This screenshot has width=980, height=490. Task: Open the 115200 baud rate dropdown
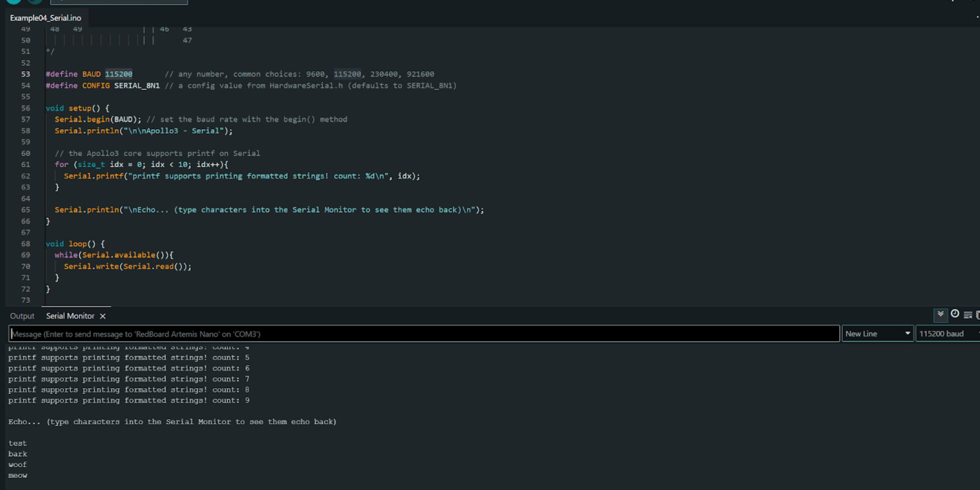point(946,334)
